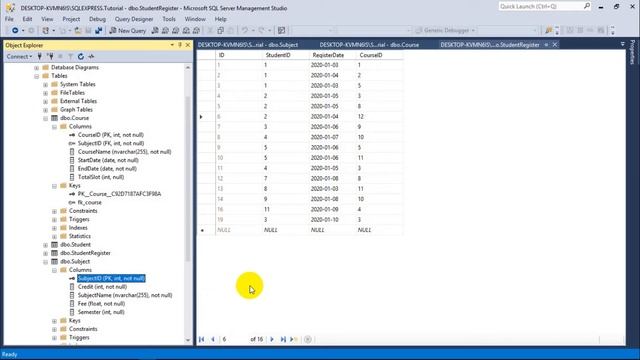Click the RegisterDate column header

pos(333,55)
